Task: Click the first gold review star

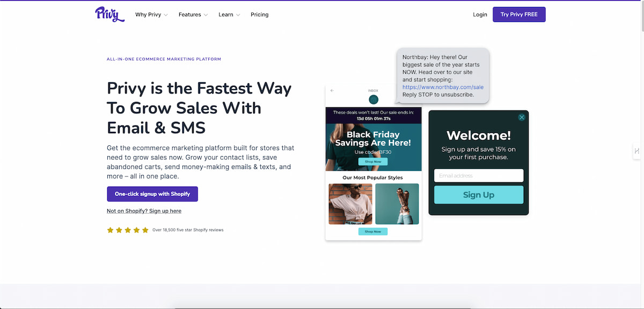Action: [x=110, y=230]
